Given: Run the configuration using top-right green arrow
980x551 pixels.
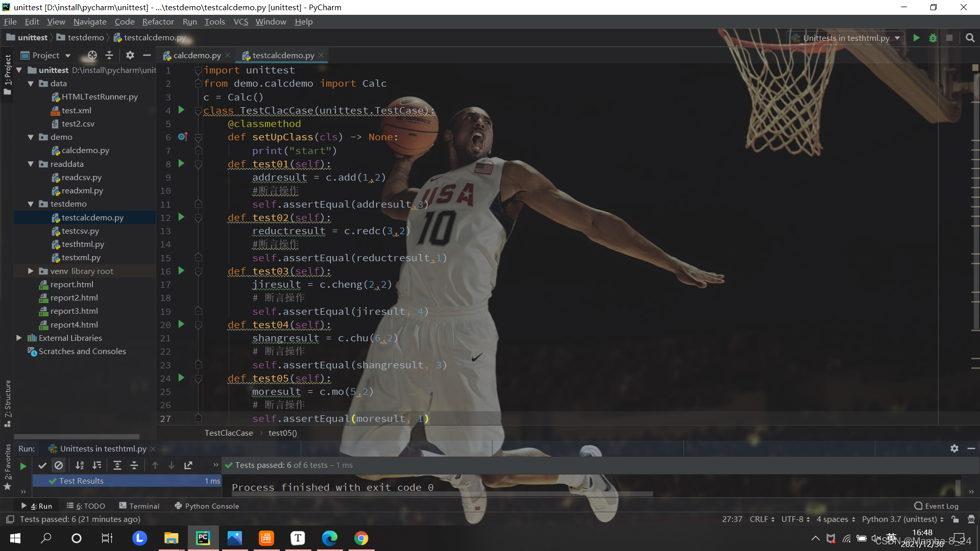Looking at the screenshot, I should [916, 38].
